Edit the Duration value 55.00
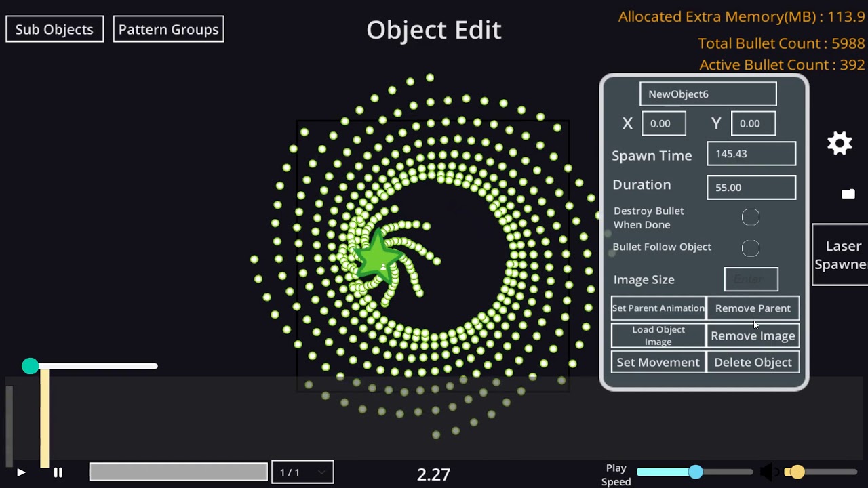This screenshot has width=868, height=488. click(x=751, y=188)
